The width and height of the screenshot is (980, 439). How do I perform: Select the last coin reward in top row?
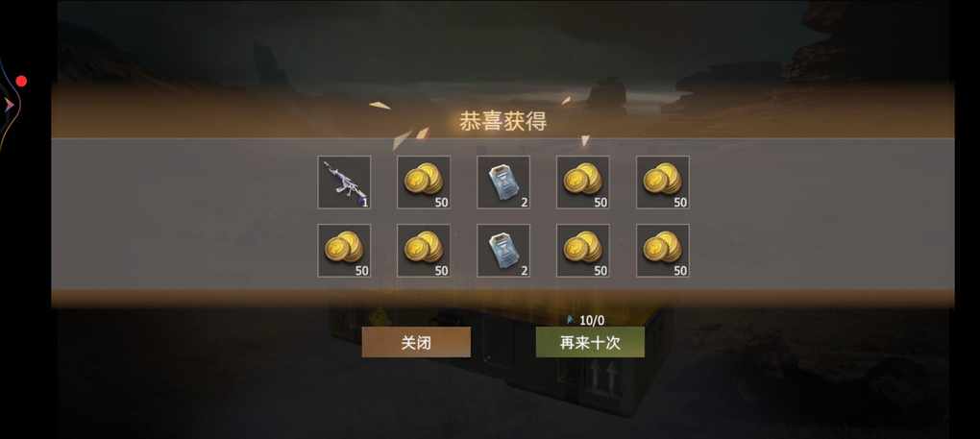[663, 182]
